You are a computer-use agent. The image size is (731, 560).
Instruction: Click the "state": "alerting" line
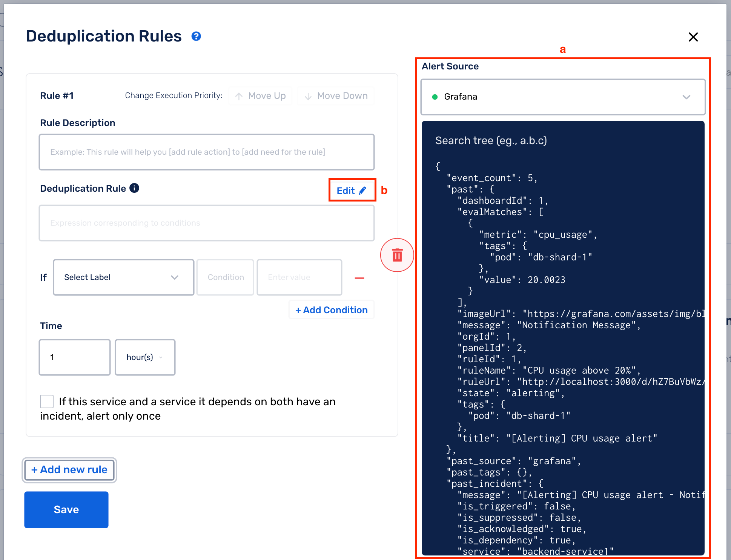511,393
